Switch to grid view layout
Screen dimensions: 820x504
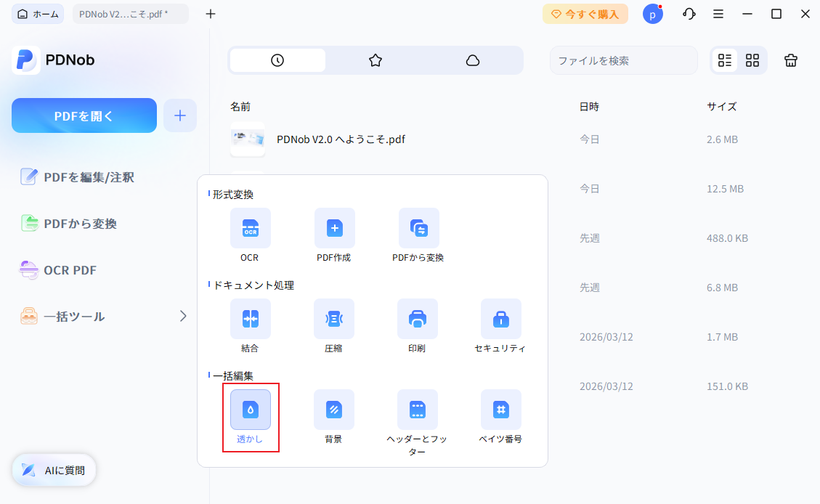[x=752, y=60]
